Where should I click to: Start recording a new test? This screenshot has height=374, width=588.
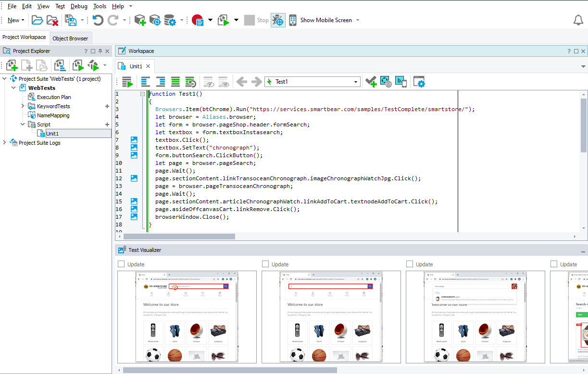click(198, 20)
